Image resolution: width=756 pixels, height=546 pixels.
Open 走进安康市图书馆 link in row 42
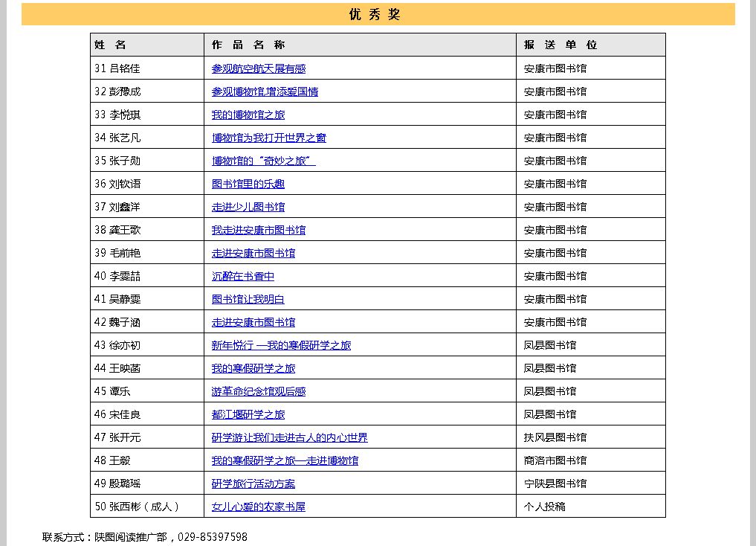(x=253, y=322)
